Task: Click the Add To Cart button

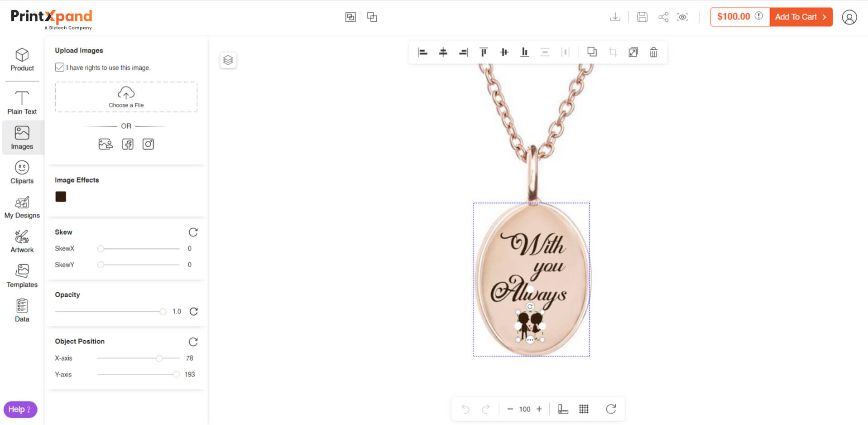Action: click(801, 17)
